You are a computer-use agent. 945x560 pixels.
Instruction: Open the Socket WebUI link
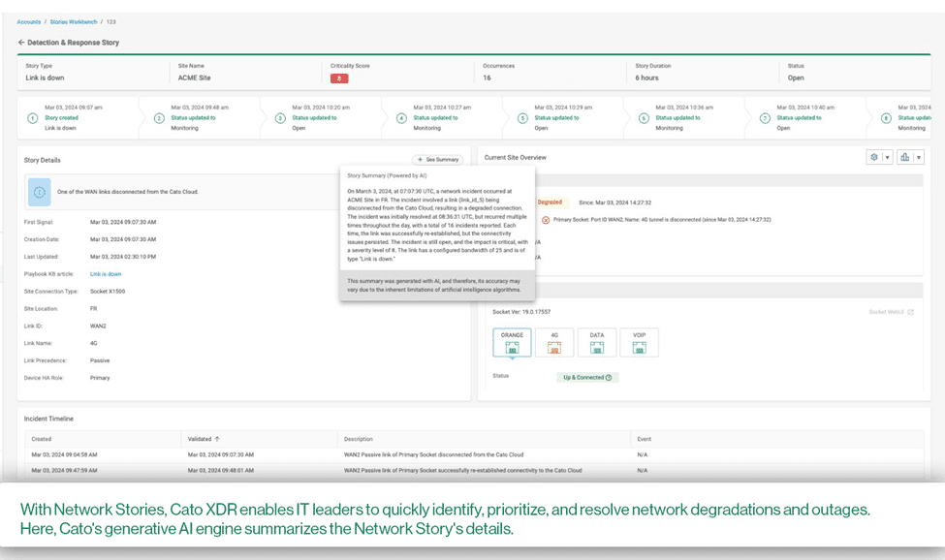(886, 312)
